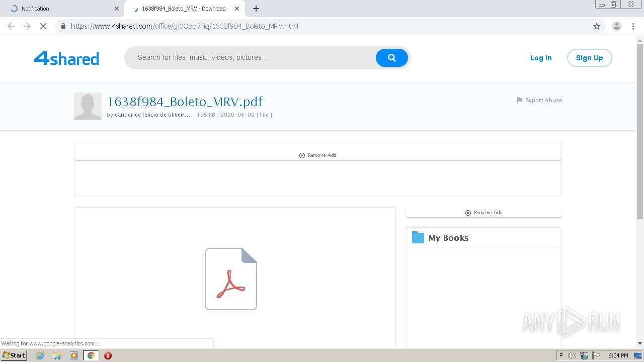Click the Sign Up button
This screenshot has width=644, height=362.
point(589,58)
